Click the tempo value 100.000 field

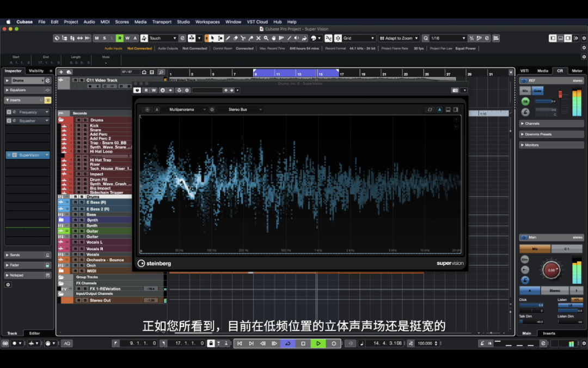coord(425,343)
